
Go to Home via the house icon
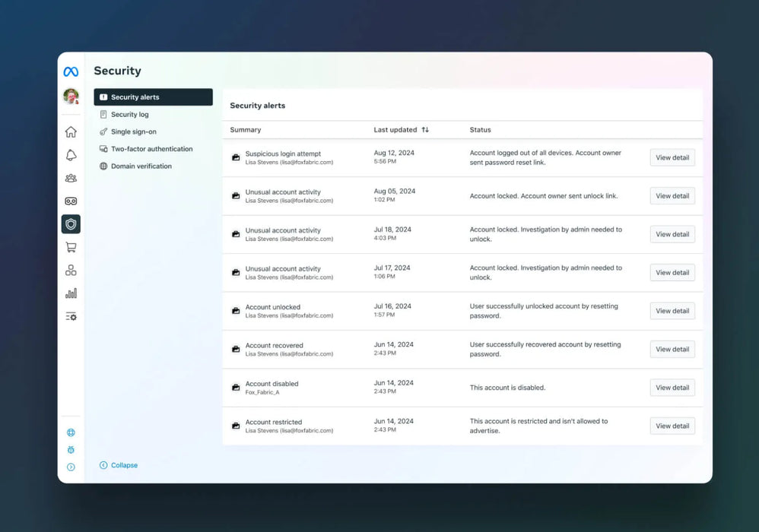coord(71,132)
